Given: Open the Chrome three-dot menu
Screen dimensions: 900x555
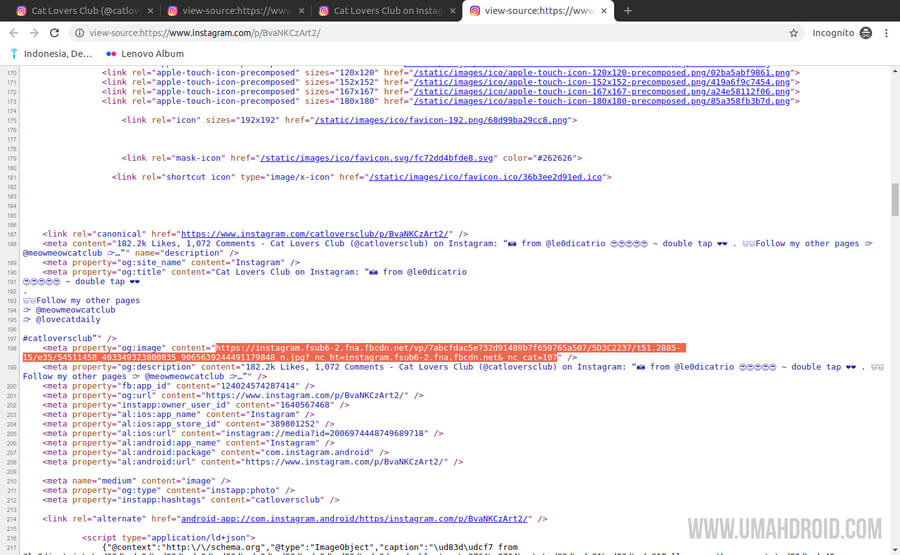Looking at the screenshot, I should pyautogui.click(x=887, y=33).
